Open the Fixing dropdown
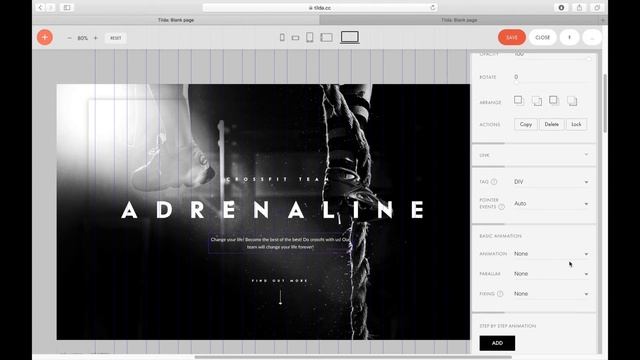640x360 pixels. click(551, 293)
